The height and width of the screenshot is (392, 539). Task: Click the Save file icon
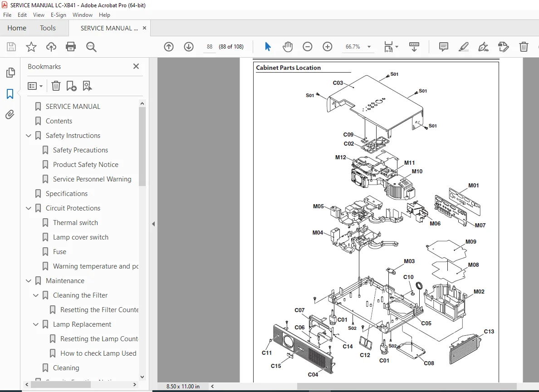(x=11, y=47)
